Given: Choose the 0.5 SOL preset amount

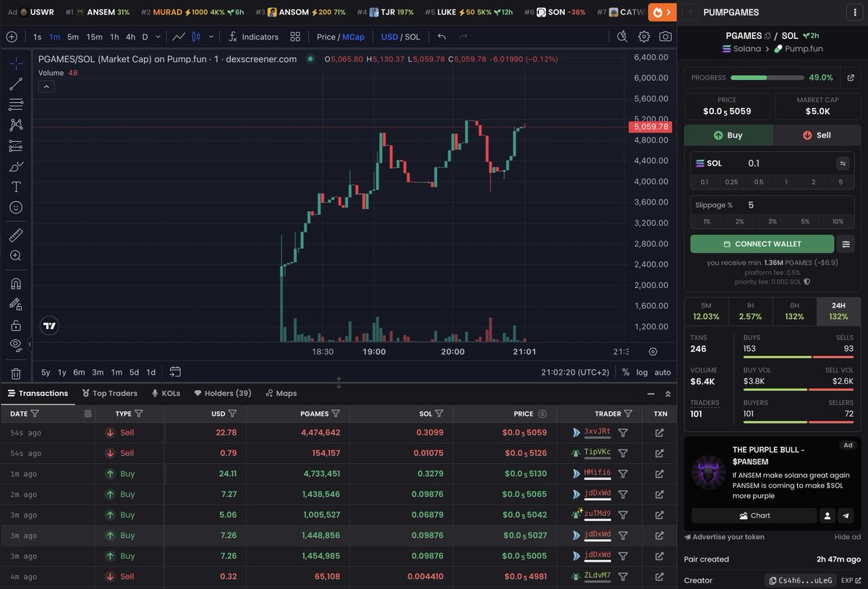Looking at the screenshot, I should [x=759, y=182].
